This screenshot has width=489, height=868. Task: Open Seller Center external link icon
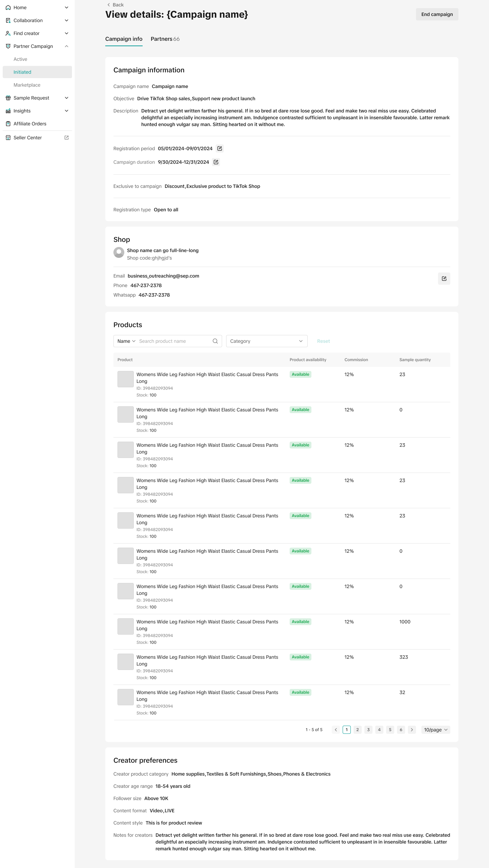point(67,138)
